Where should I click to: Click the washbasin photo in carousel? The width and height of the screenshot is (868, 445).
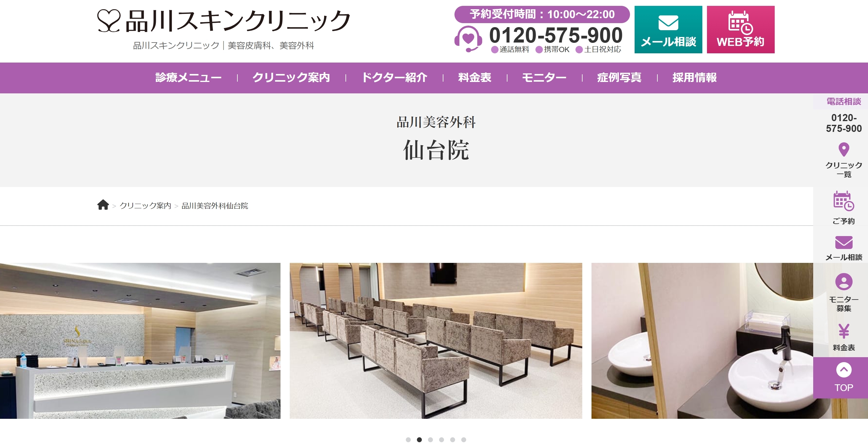tap(702, 341)
